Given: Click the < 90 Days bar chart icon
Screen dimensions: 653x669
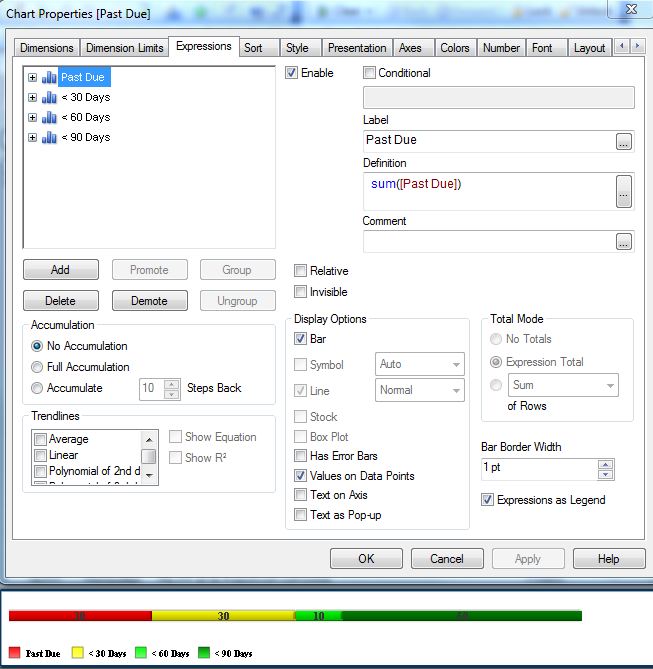Looking at the screenshot, I should point(49,137).
